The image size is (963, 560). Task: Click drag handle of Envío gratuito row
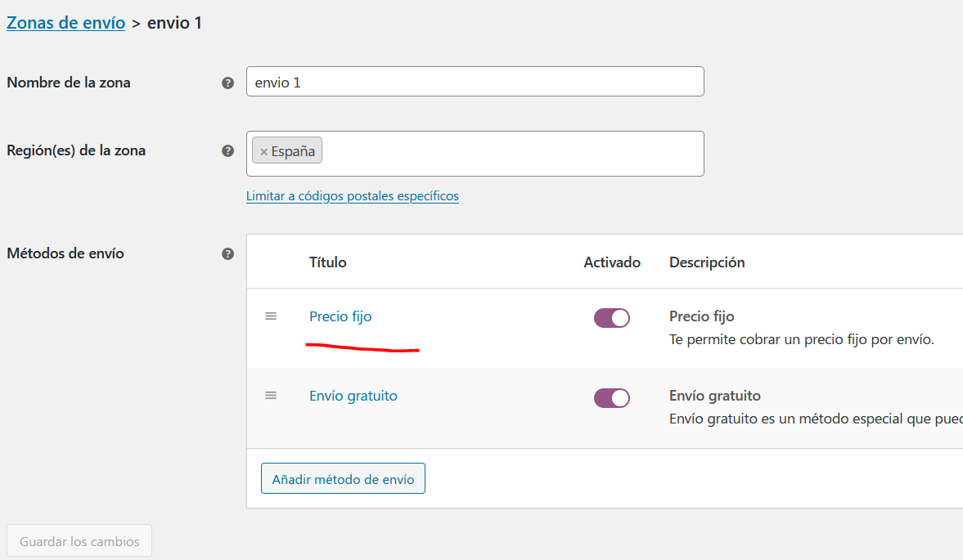point(271,396)
